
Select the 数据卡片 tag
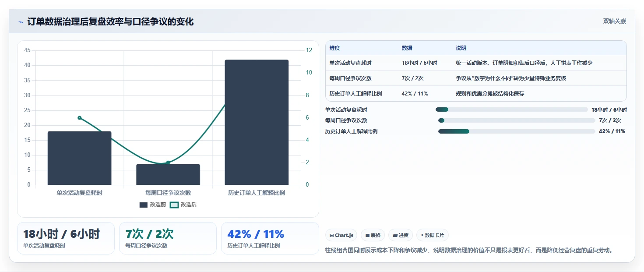(x=432, y=235)
